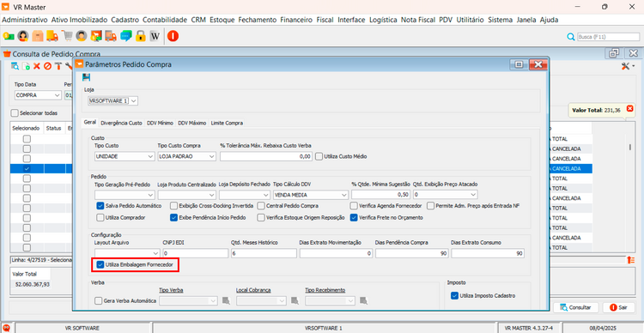
Task: Toggle Utiliza Custo Médio checkbox
Action: pyautogui.click(x=319, y=156)
